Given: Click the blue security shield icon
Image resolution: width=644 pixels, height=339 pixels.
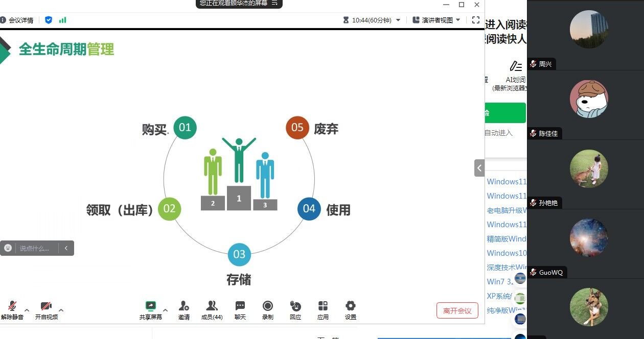Looking at the screenshot, I should click(49, 20).
